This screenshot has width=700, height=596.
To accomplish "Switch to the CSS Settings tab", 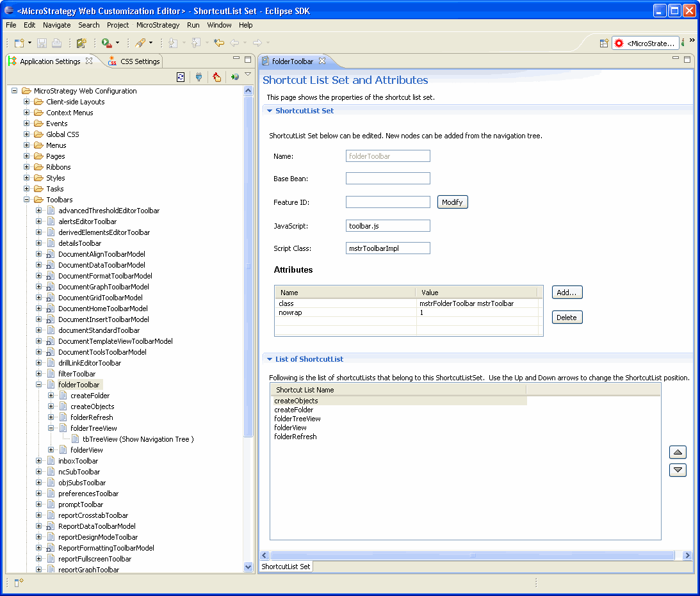I will [x=134, y=61].
